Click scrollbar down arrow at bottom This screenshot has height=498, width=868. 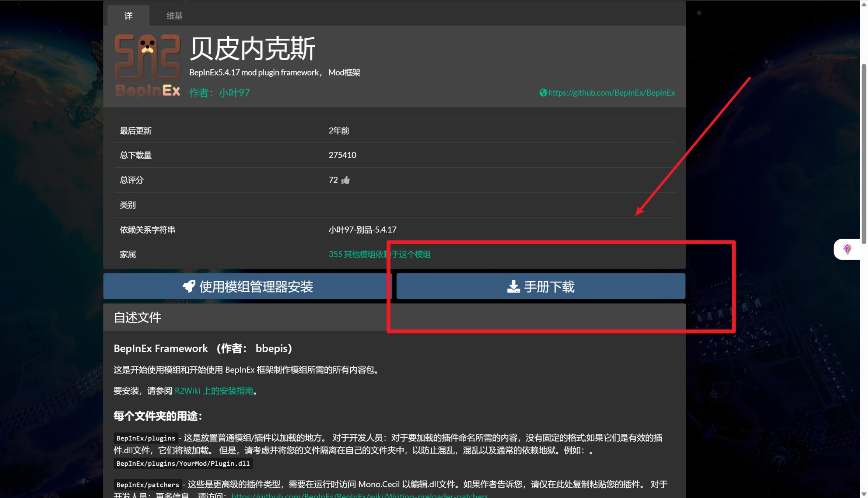click(864, 494)
